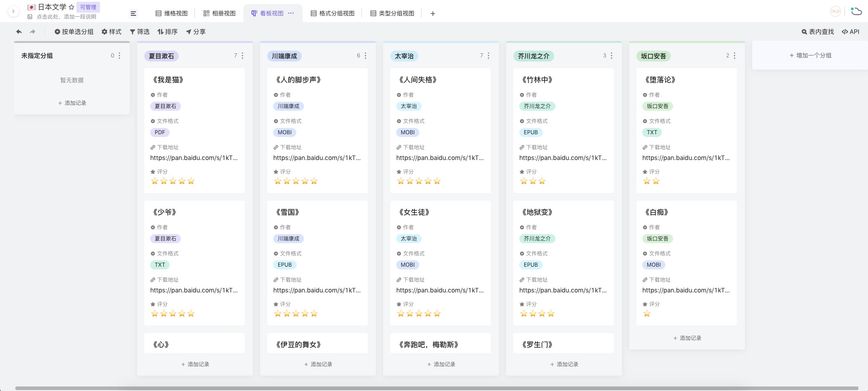Screen dimensions: 868x391
Task: Expand the sidebar with the arrow button
Action: tap(13, 11)
